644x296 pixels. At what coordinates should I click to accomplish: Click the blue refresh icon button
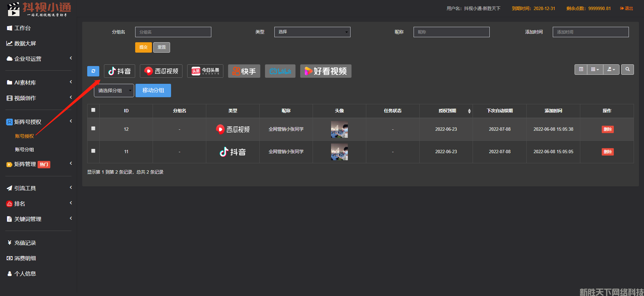click(x=93, y=71)
